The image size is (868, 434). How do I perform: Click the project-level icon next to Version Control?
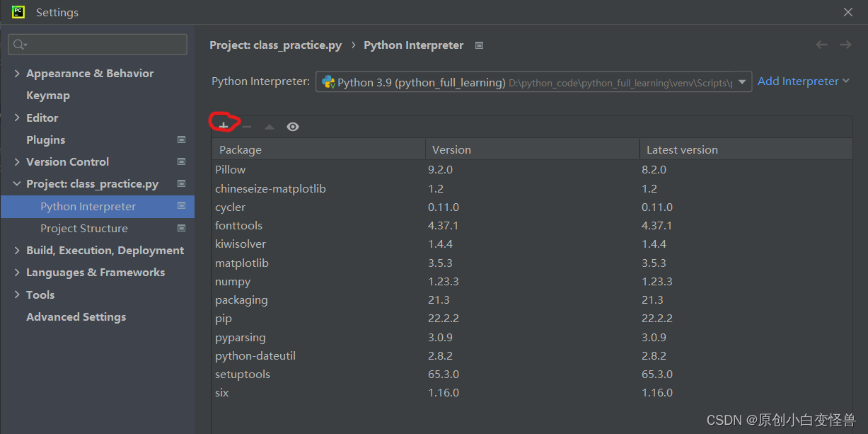[x=181, y=162]
